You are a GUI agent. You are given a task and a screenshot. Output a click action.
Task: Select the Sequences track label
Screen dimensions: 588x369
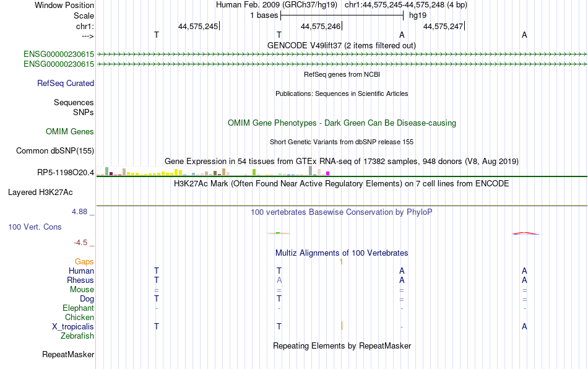(x=74, y=102)
